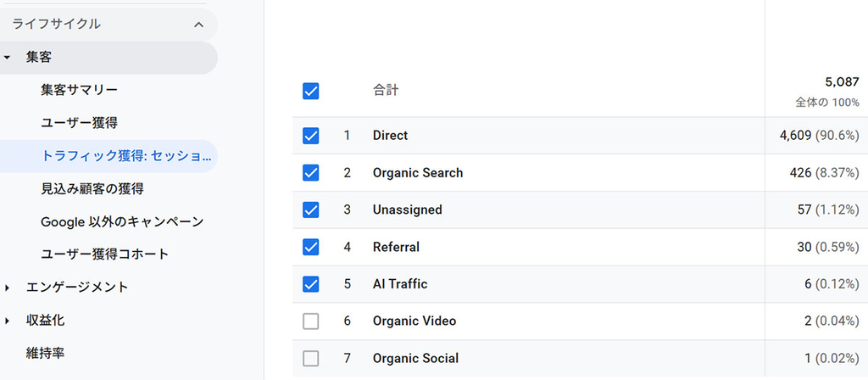Click the Direct channel name

click(390, 135)
